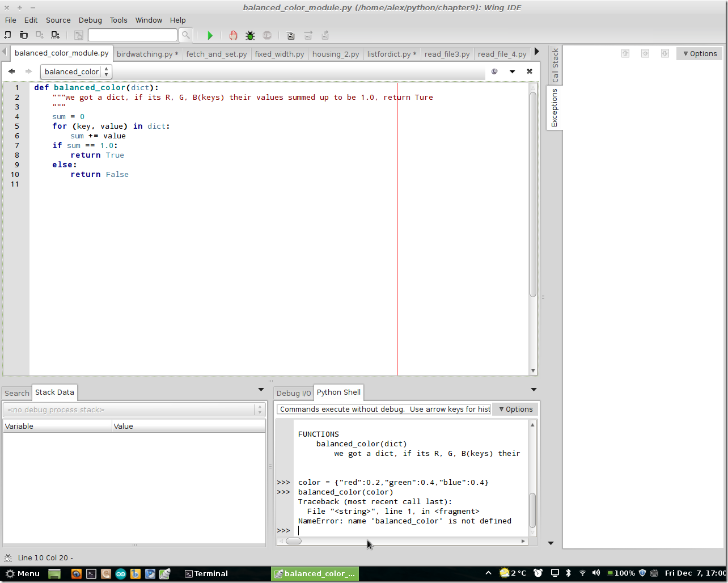728x583 pixels.
Task: Click the Step Into icon in toolbar
Action: click(x=290, y=36)
